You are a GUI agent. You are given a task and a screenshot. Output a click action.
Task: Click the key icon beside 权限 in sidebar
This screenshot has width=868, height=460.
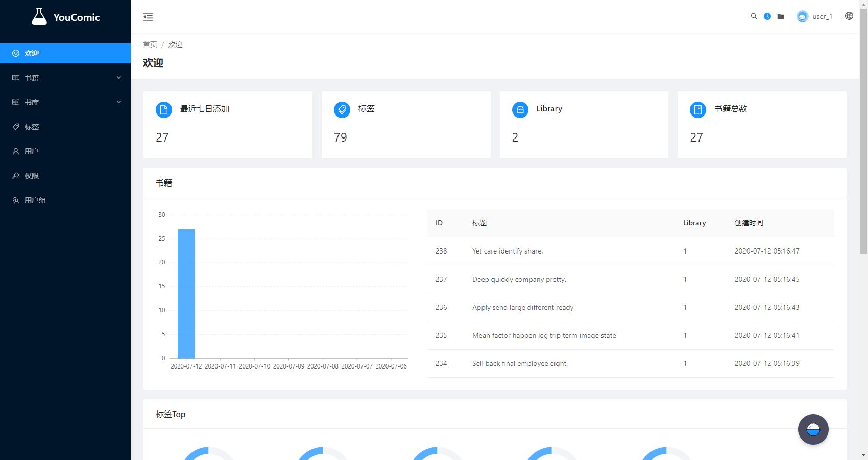tap(16, 176)
